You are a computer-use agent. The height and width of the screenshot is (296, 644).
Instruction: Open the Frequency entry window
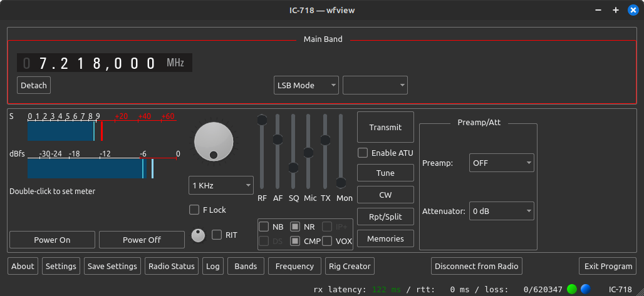click(x=294, y=266)
